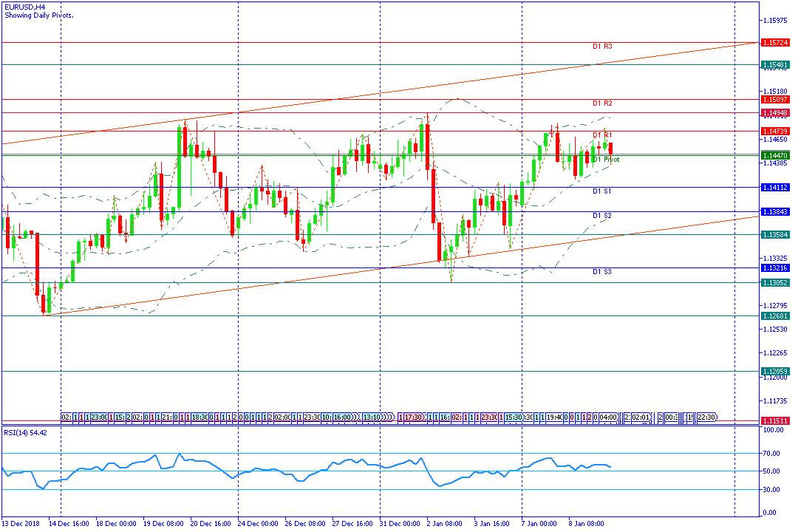
Task: Select the D1 S1 support label
Action: pos(601,191)
